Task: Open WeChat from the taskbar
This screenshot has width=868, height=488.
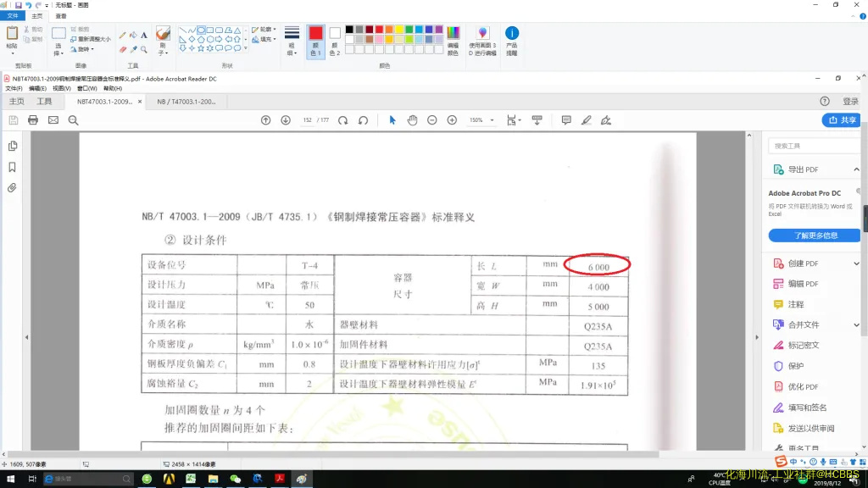Action: coord(236,479)
